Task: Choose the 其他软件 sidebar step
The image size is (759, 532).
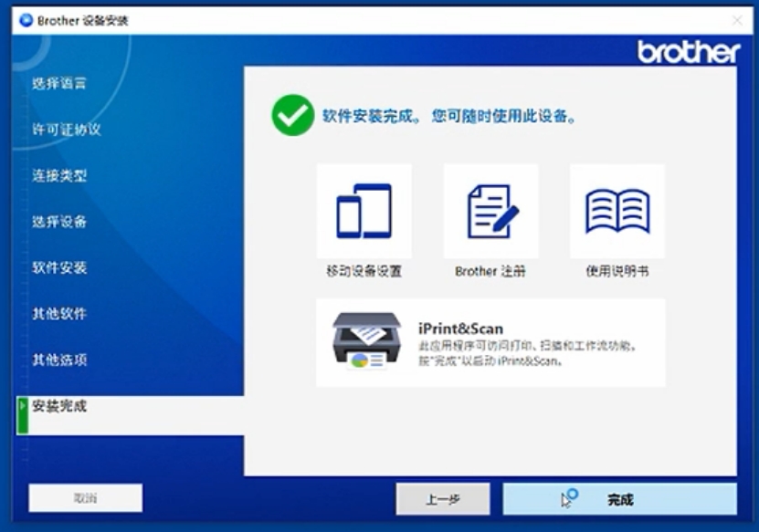Action: coord(59,314)
